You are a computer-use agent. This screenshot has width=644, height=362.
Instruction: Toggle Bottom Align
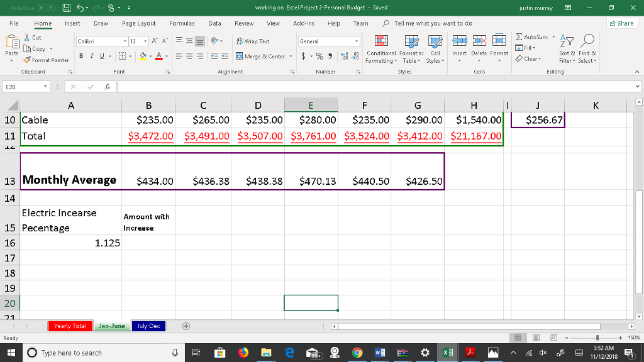coord(199,41)
